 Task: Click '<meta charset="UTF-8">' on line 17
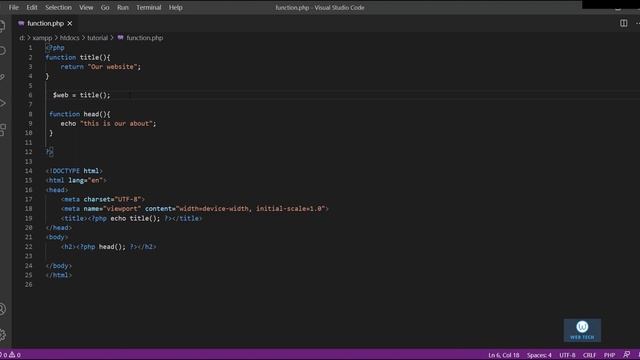pos(102,199)
